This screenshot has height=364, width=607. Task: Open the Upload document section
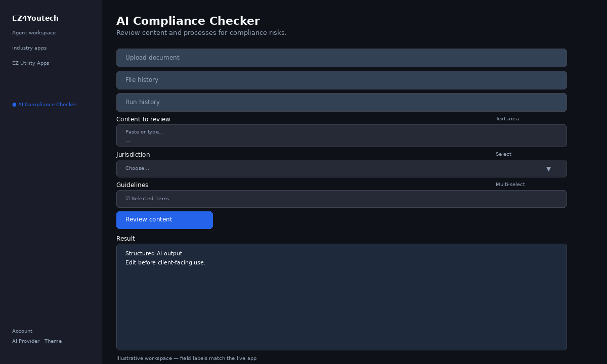click(x=341, y=58)
